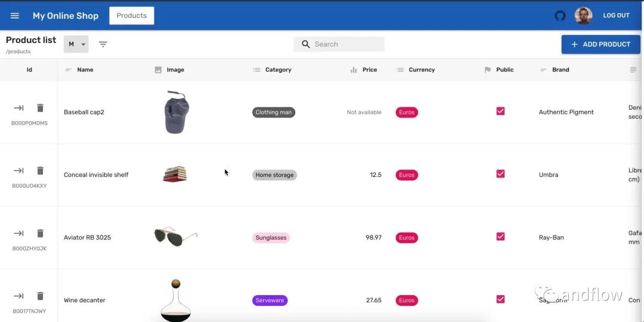Click the Name column header label

click(85, 70)
